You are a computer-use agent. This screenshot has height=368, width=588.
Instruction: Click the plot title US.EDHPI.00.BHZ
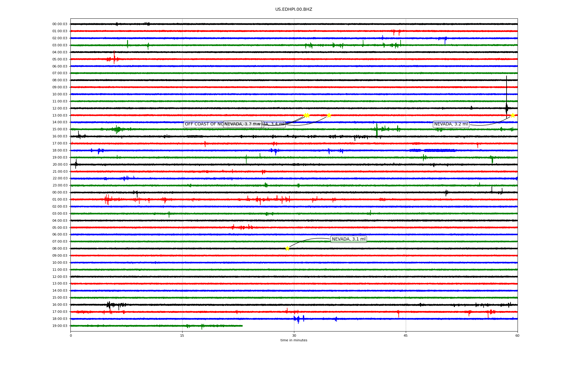pos(294,10)
